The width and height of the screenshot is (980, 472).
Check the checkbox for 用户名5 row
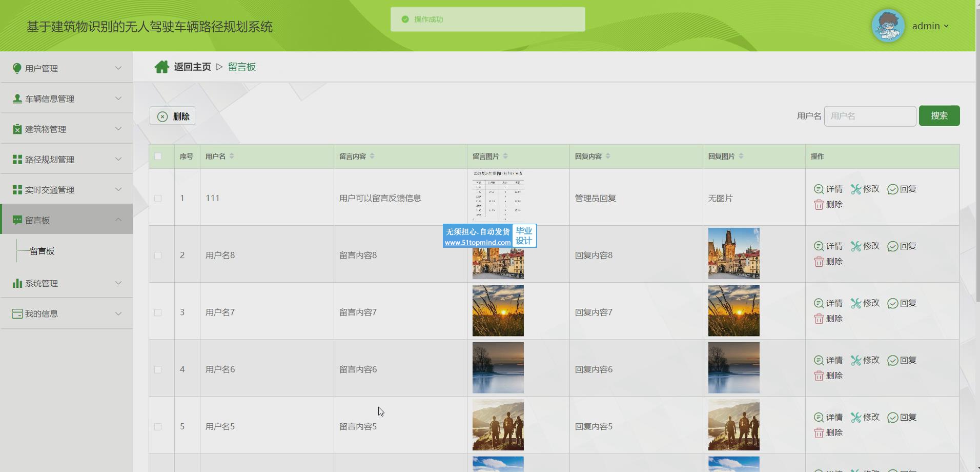tap(158, 426)
